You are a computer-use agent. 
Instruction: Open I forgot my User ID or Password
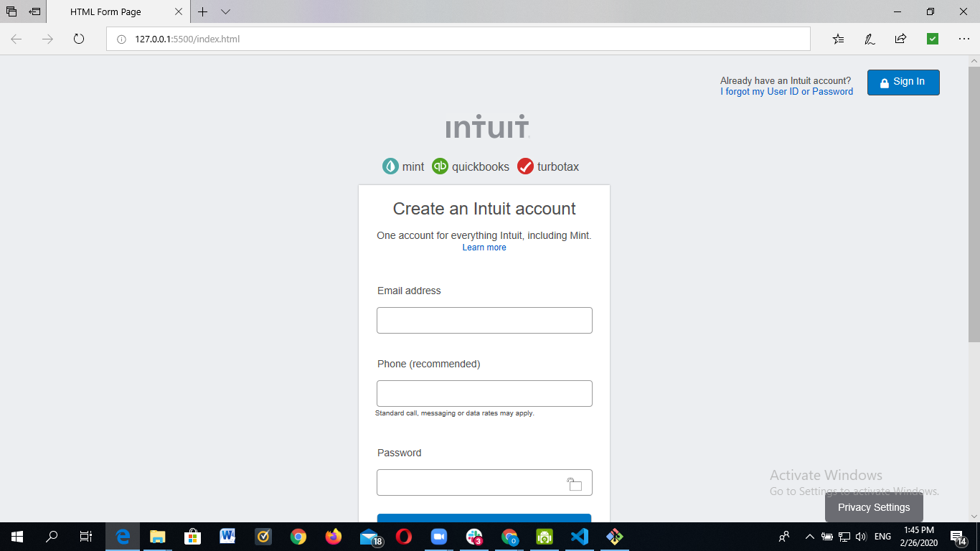pyautogui.click(x=787, y=92)
